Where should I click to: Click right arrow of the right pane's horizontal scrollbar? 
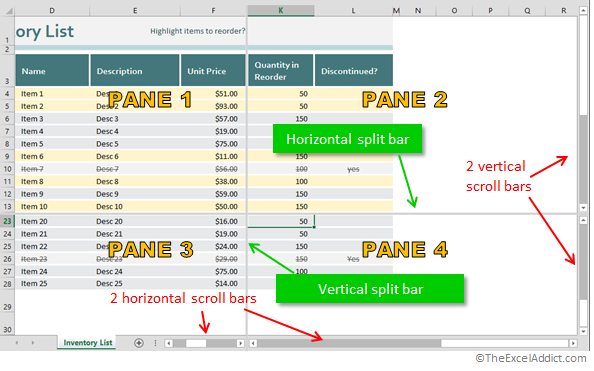click(x=573, y=343)
